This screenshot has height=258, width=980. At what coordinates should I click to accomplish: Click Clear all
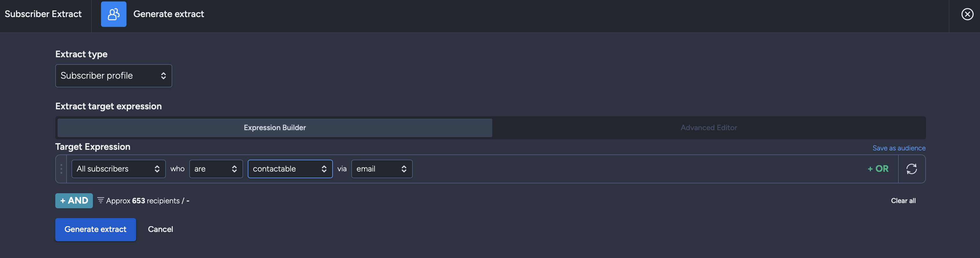[x=903, y=201]
